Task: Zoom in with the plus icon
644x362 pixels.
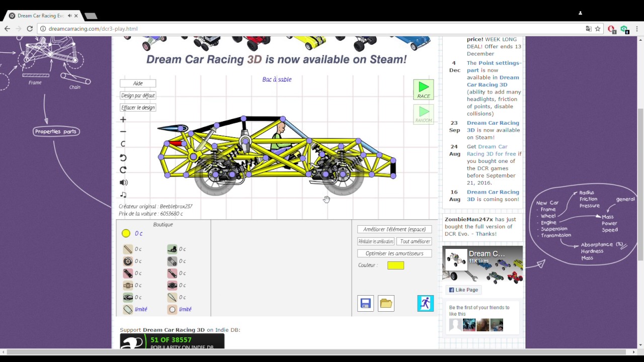Action: tap(123, 120)
